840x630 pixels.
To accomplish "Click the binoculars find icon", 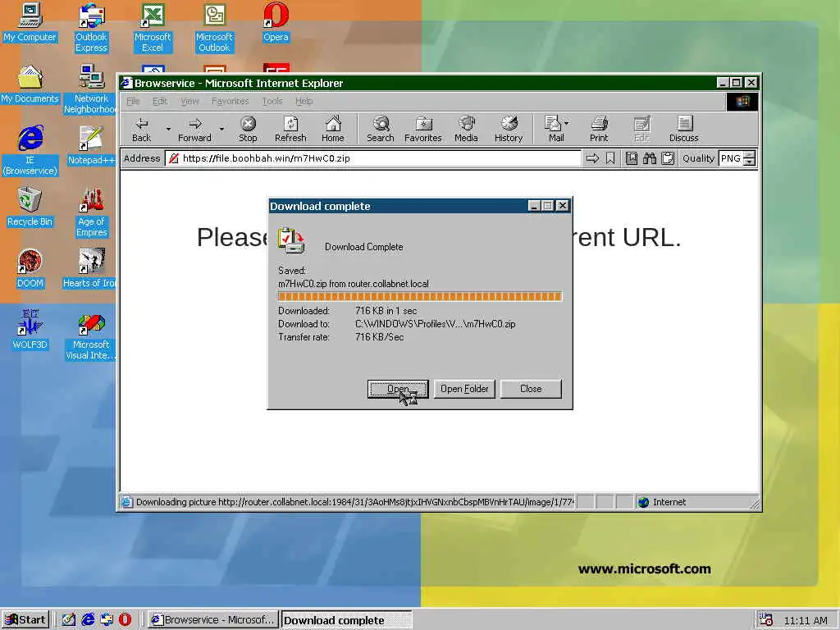I will 650,158.
